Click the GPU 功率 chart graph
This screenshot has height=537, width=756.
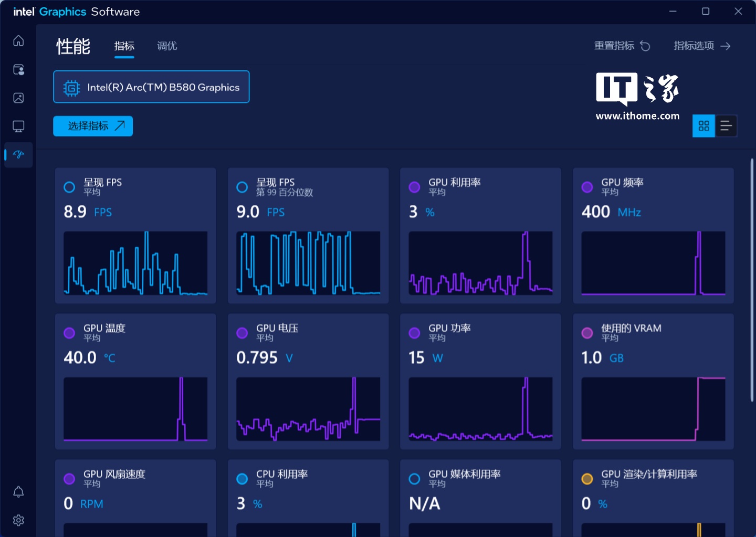tap(480, 409)
